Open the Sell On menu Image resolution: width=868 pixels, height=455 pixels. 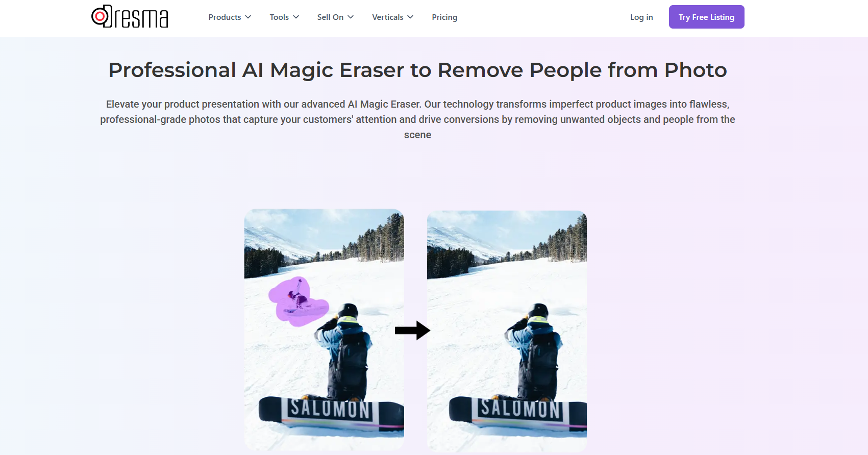pyautogui.click(x=335, y=17)
